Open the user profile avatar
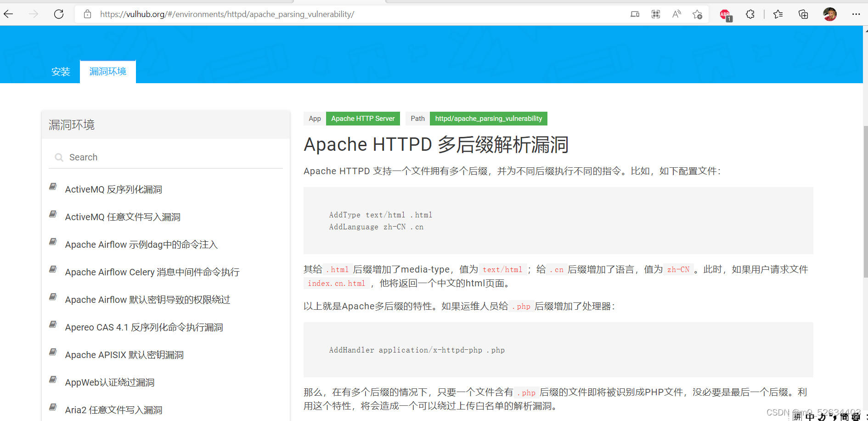Image resolution: width=868 pixels, height=421 pixels. 830,14
